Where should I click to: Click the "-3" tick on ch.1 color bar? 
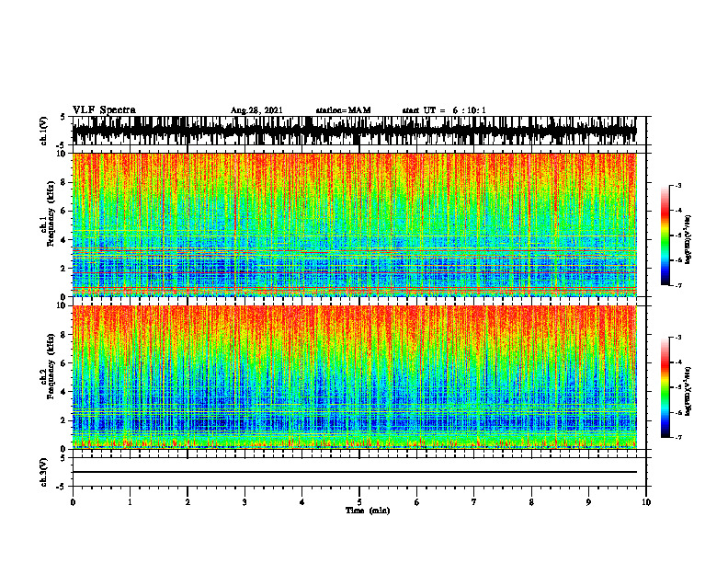coord(678,186)
